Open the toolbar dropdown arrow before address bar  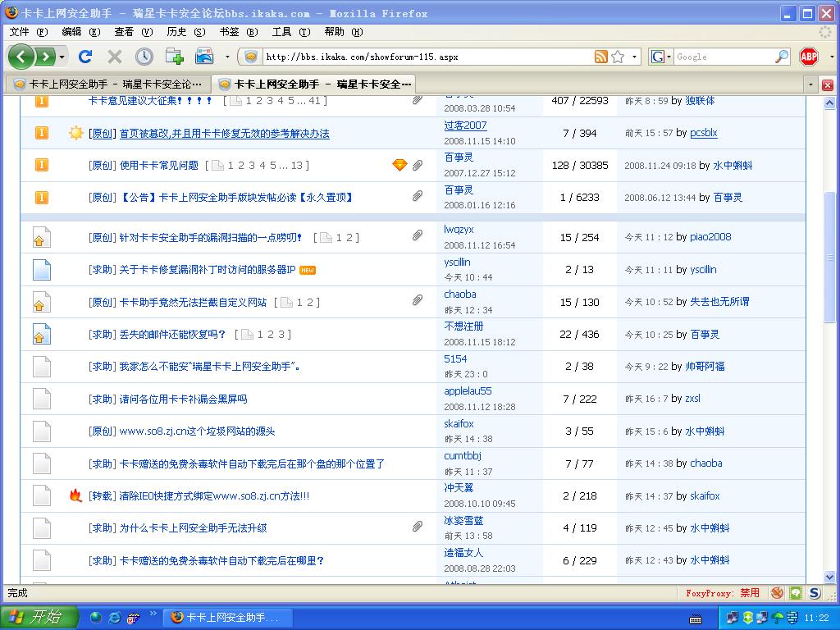(x=227, y=57)
